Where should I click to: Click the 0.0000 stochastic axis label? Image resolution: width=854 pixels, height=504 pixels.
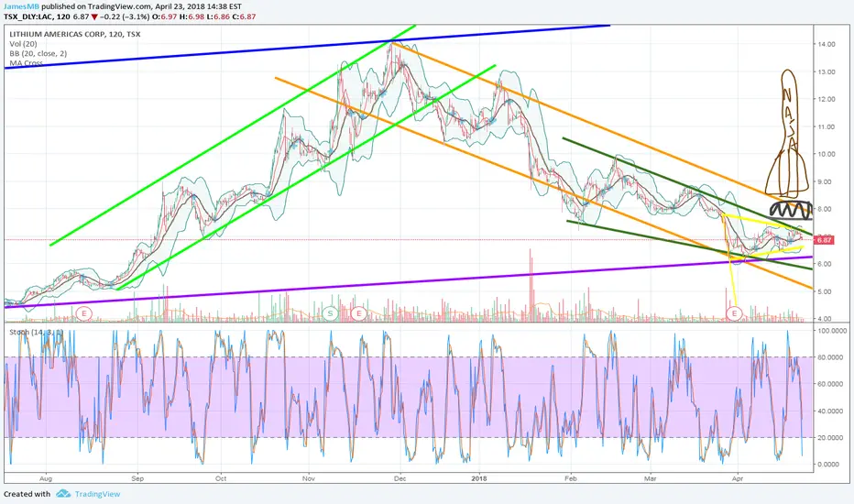click(x=827, y=465)
